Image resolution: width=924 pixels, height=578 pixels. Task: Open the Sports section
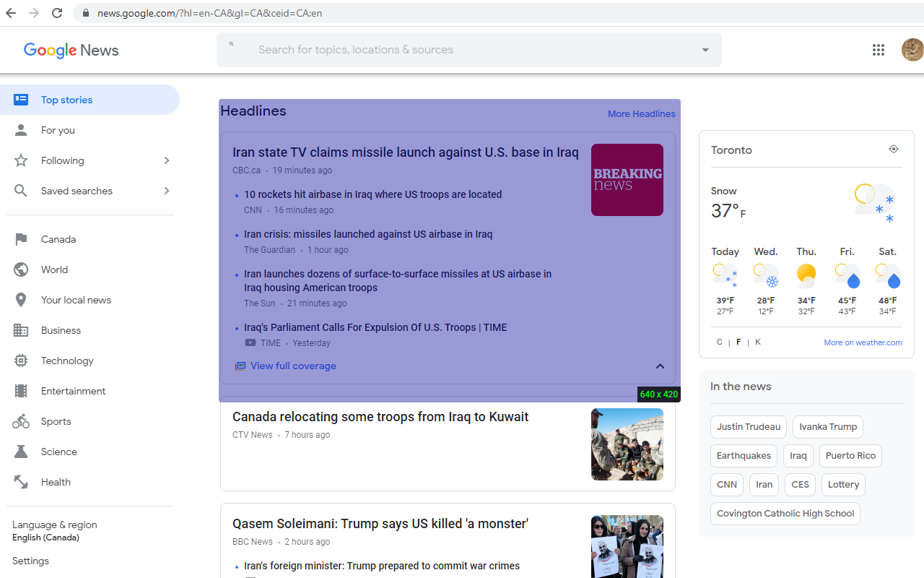pos(90,421)
